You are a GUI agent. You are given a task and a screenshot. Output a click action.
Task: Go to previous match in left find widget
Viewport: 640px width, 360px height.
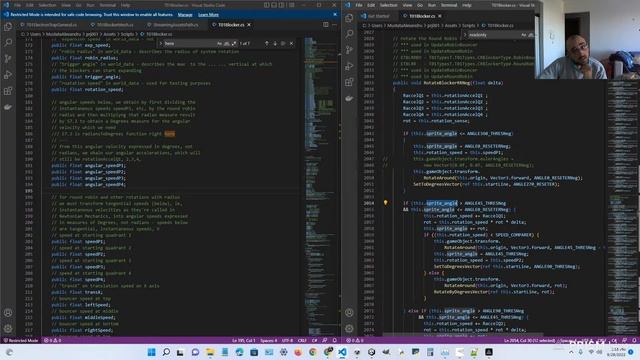(x=267, y=43)
